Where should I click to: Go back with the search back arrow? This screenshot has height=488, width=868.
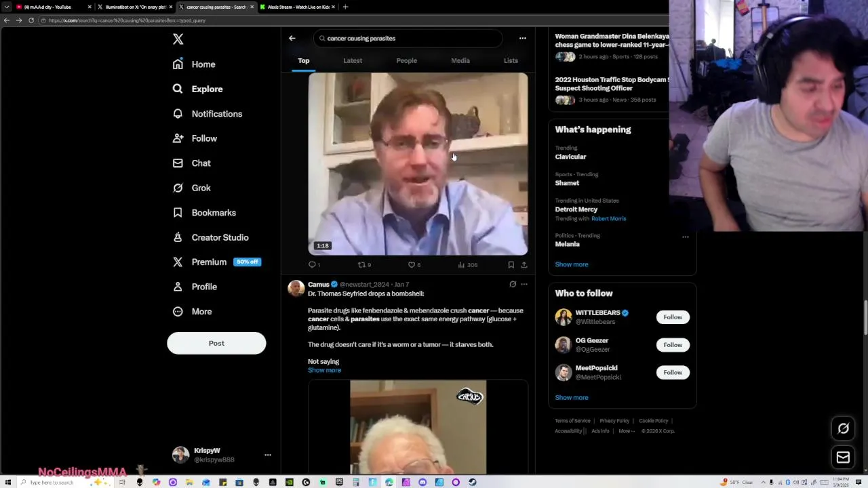292,38
